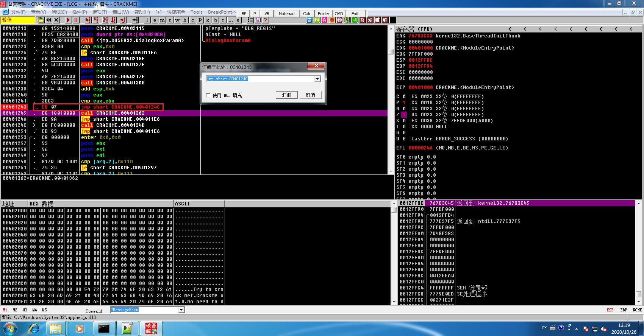The height and width of the screenshot is (336, 644).
Task: Open the Call stack 'k' button
Action: [208, 20]
